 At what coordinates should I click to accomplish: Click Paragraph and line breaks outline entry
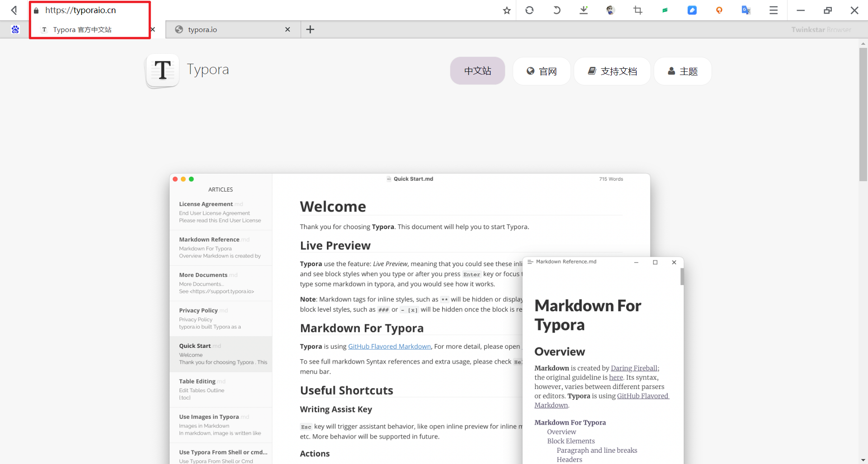(x=597, y=450)
